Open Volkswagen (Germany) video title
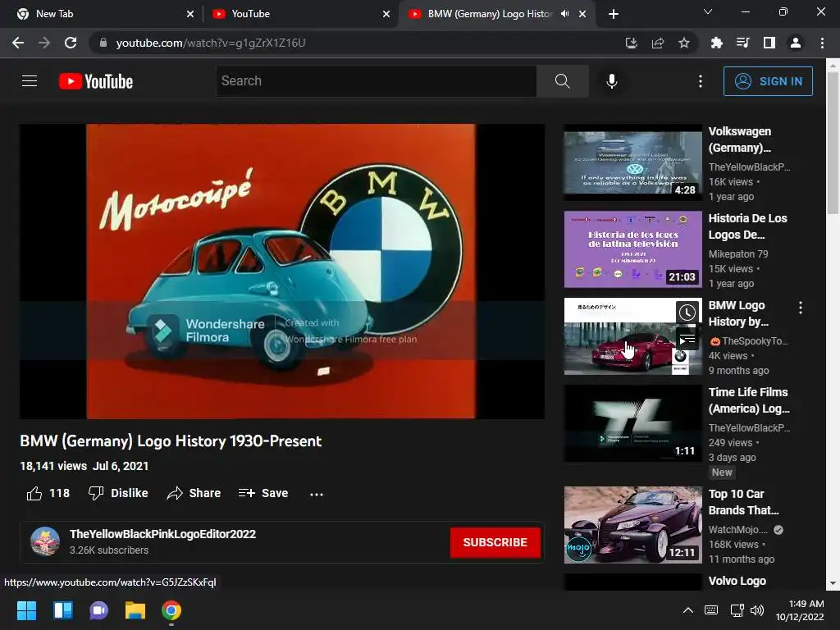This screenshot has width=840, height=630. [740, 139]
